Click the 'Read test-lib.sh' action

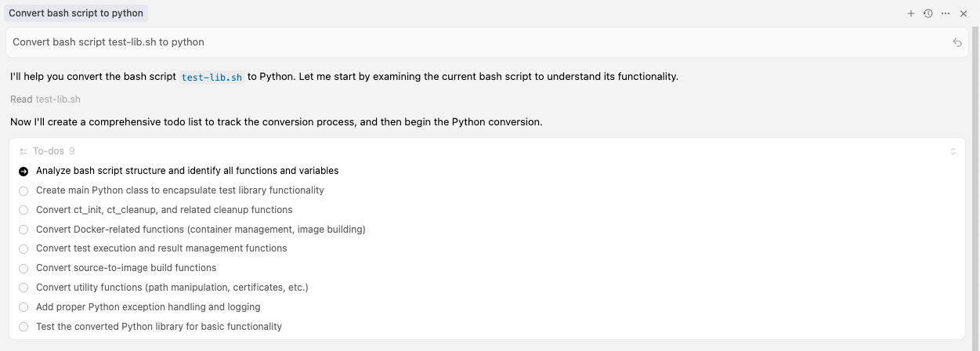point(45,100)
